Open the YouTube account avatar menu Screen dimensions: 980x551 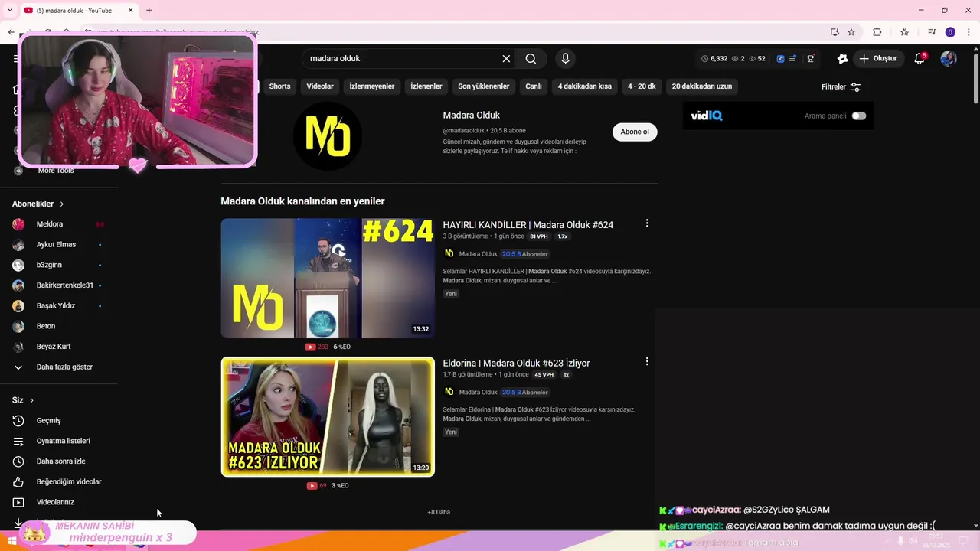(x=949, y=59)
